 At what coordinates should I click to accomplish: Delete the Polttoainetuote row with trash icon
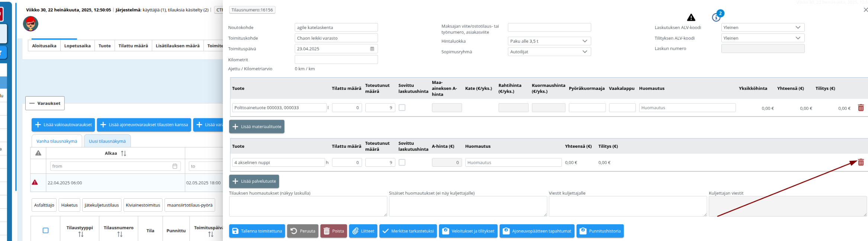coord(861,108)
